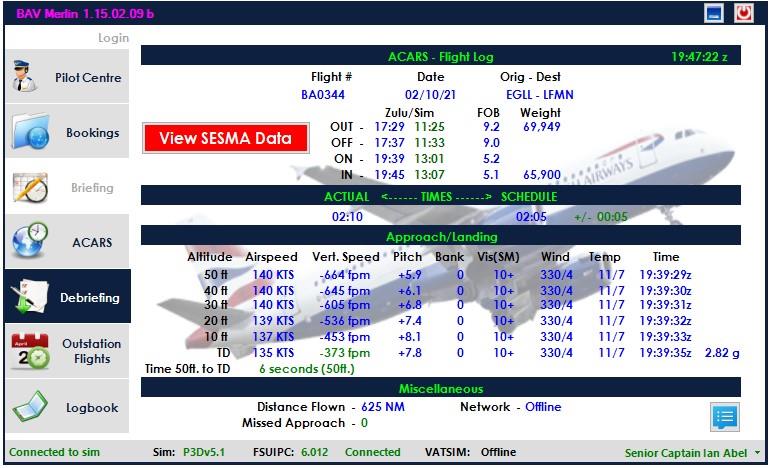
Task: Open the blue list notes icon
Action: click(725, 417)
